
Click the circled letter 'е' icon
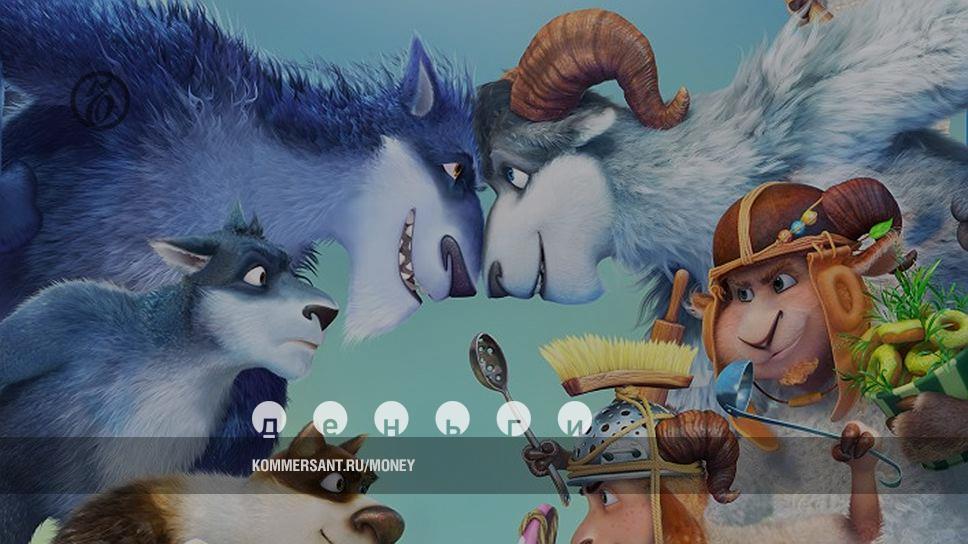coord(331,420)
